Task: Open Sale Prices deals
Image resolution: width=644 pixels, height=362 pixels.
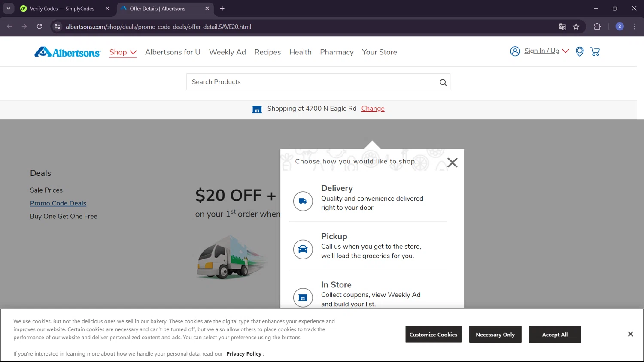Action: click(46, 190)
